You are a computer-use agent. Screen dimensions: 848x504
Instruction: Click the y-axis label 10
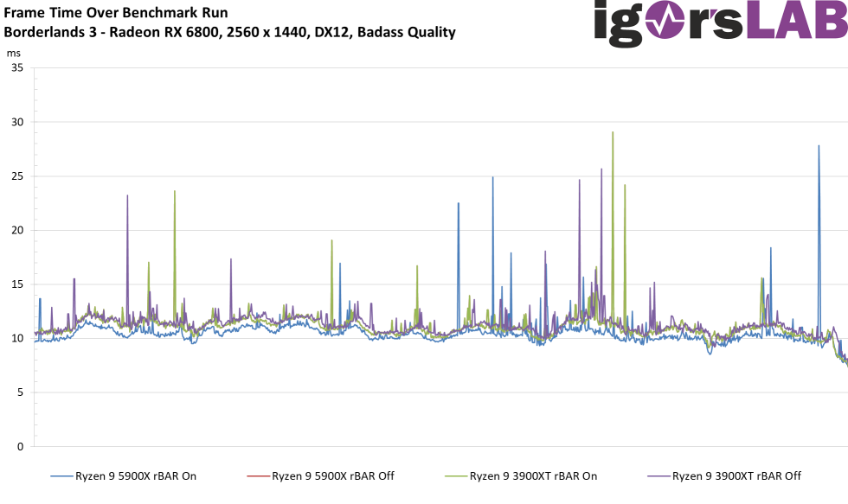17,338
